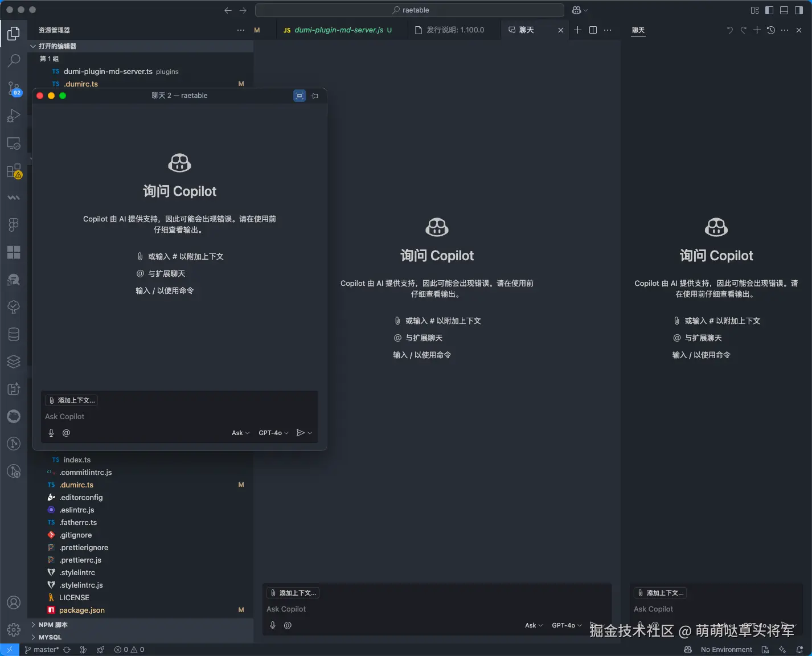The height and width of the screenshot is (656, 812).
Task: Start voice chat microphone in the editor chat
Action: coord(273,625)
